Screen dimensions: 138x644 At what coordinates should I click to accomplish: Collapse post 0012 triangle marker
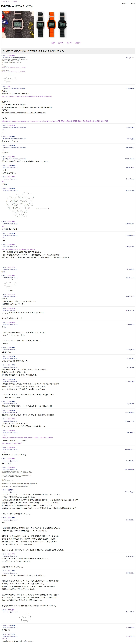(2, 245)
